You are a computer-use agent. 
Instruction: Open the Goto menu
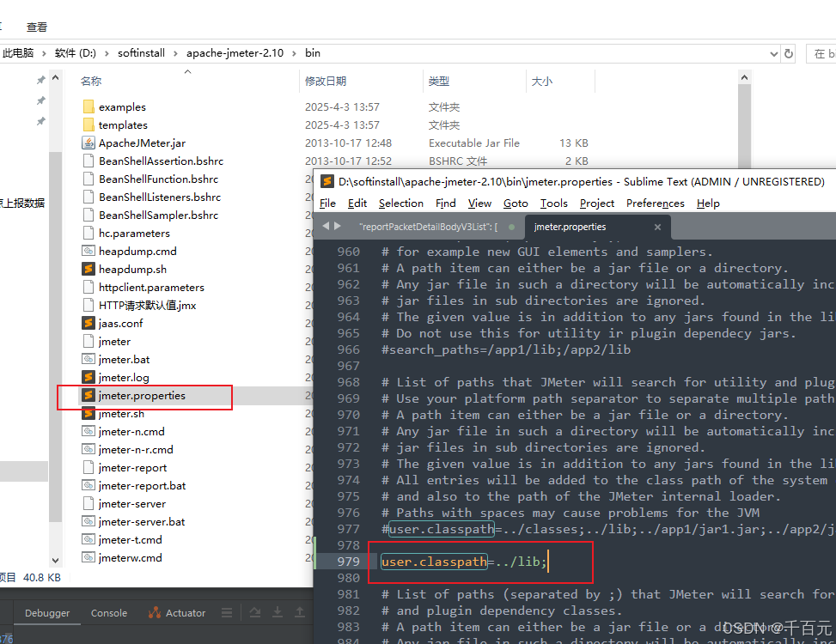[516, 203]
